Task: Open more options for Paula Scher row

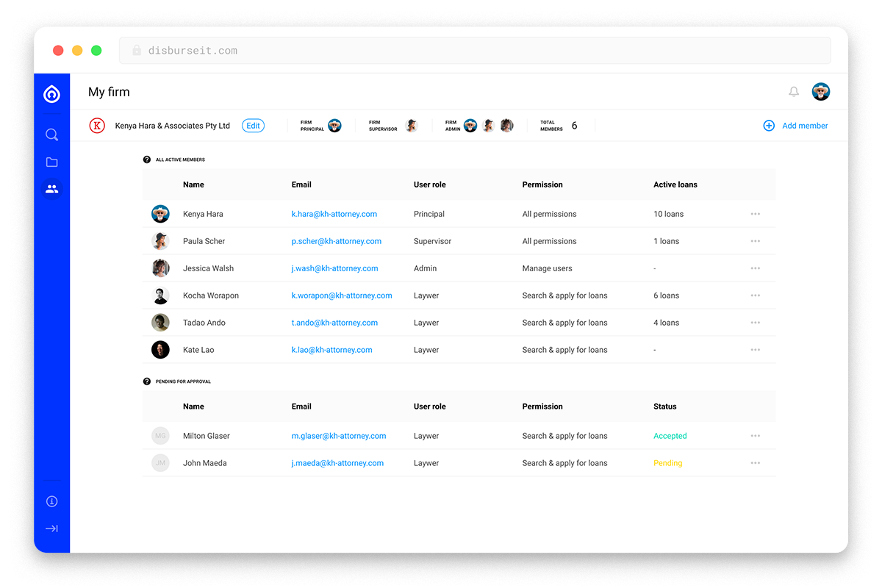Action: (x=755, y=241)
